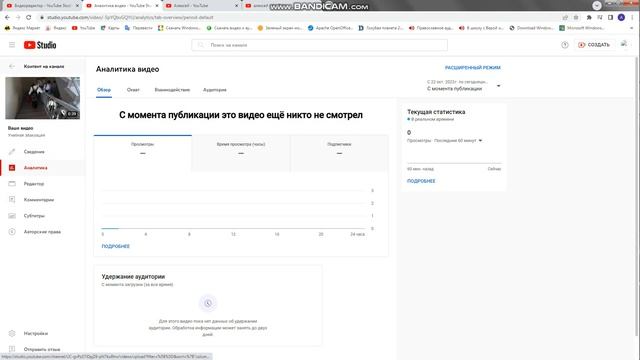Switch to the Обзор tab
The image size is (640, 360).
tap(104, 90)
